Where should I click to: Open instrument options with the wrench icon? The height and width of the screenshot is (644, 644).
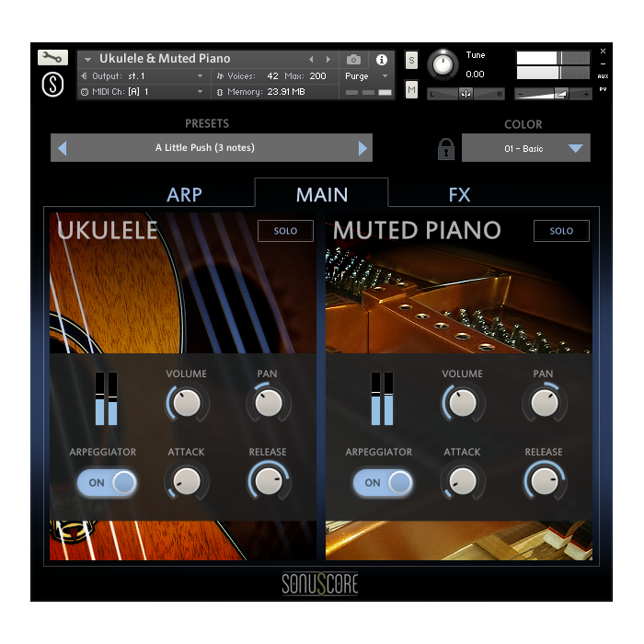[52, 58]
